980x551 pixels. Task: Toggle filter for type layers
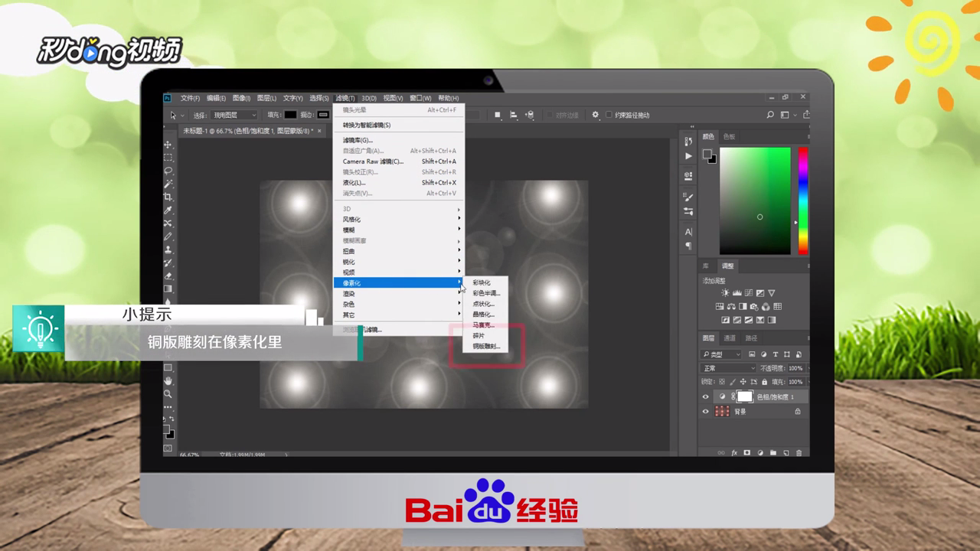tap(775, 354)
